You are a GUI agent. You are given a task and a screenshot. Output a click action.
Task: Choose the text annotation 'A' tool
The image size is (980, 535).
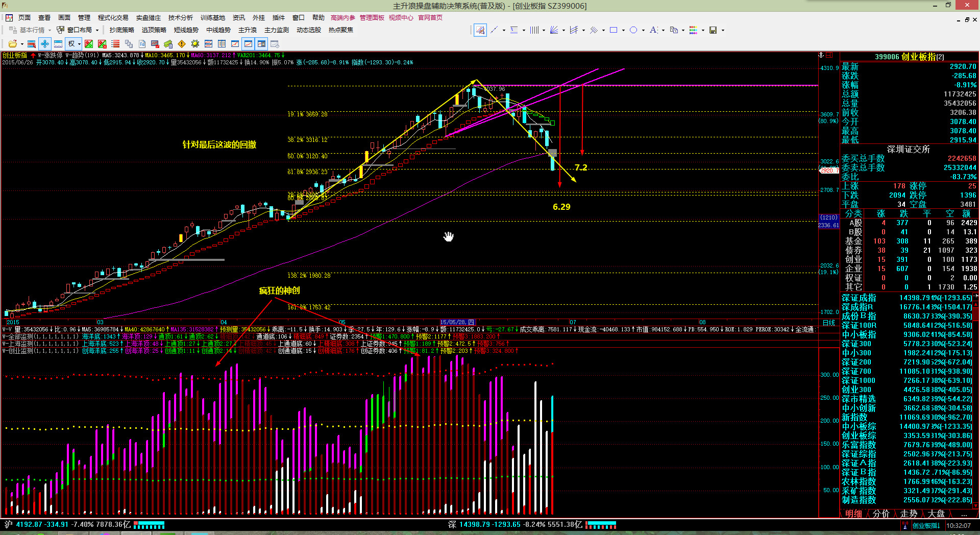point(653,30)
